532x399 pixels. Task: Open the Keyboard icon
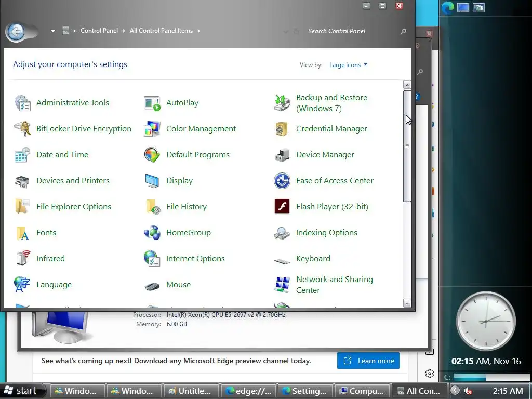pos(282,260)
